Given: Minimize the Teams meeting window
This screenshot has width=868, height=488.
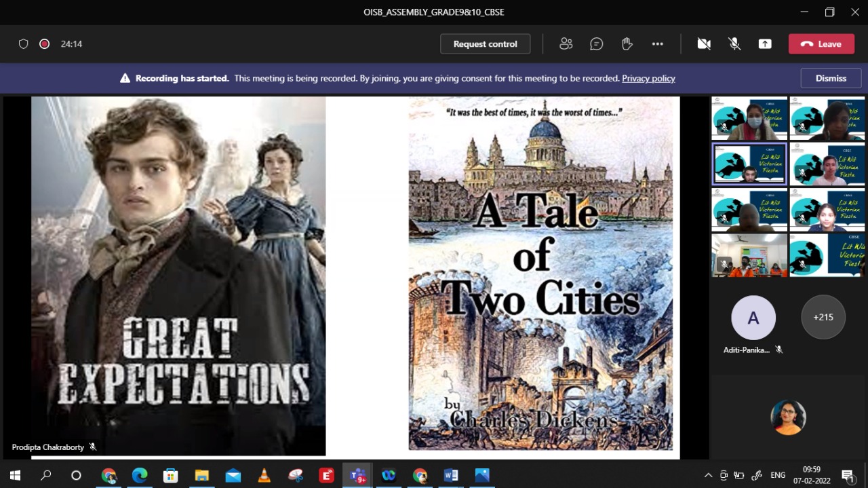Looking at the screenshot, I should (x=804, y=12).
